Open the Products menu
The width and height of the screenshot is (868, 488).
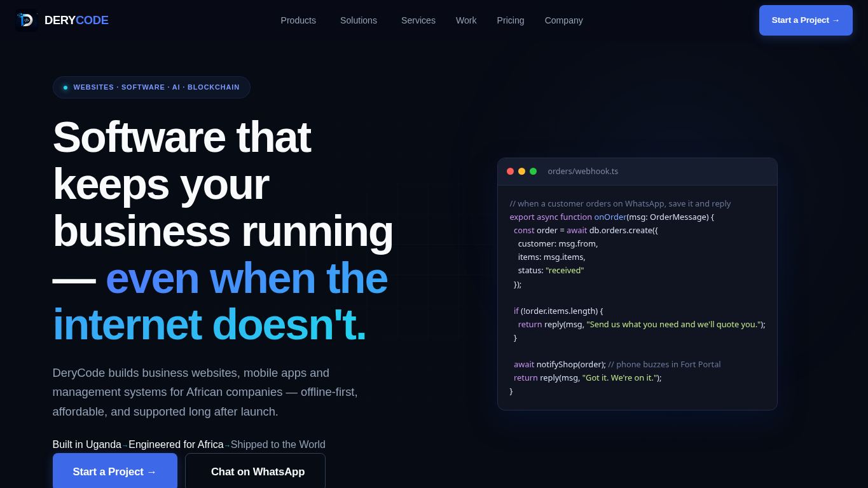click(298, 20)
